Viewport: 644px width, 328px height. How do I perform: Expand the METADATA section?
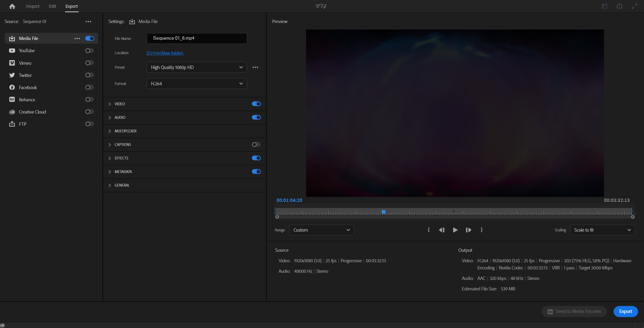[x=110, y=172]
